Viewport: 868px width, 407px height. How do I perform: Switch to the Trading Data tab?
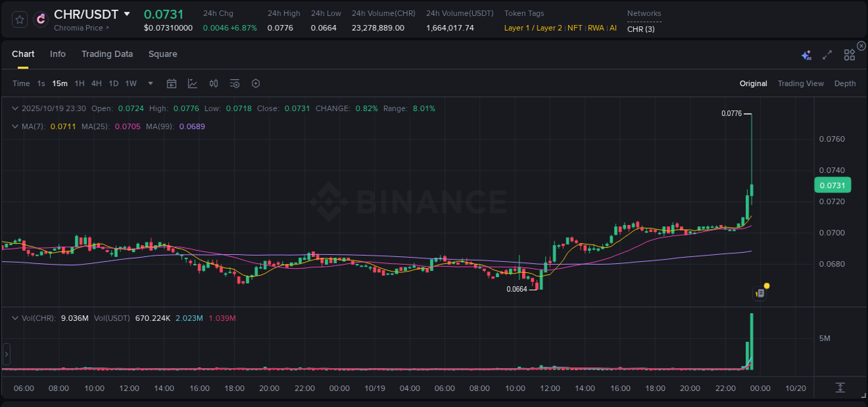pyautogui.click(x=107, y=53)
